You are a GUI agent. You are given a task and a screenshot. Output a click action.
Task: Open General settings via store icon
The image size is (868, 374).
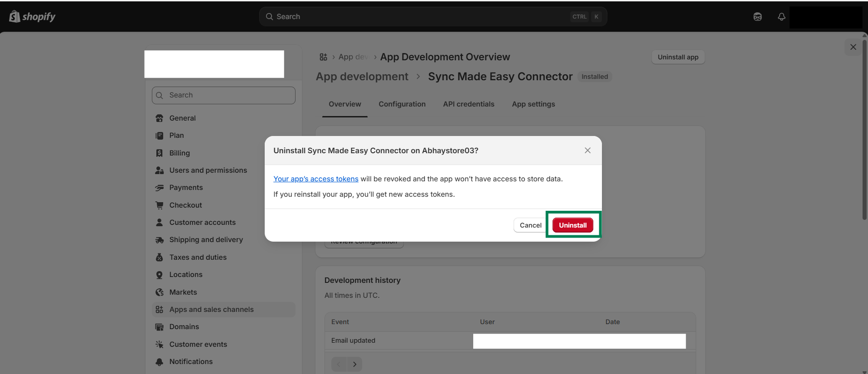click(x=160, y=118)
